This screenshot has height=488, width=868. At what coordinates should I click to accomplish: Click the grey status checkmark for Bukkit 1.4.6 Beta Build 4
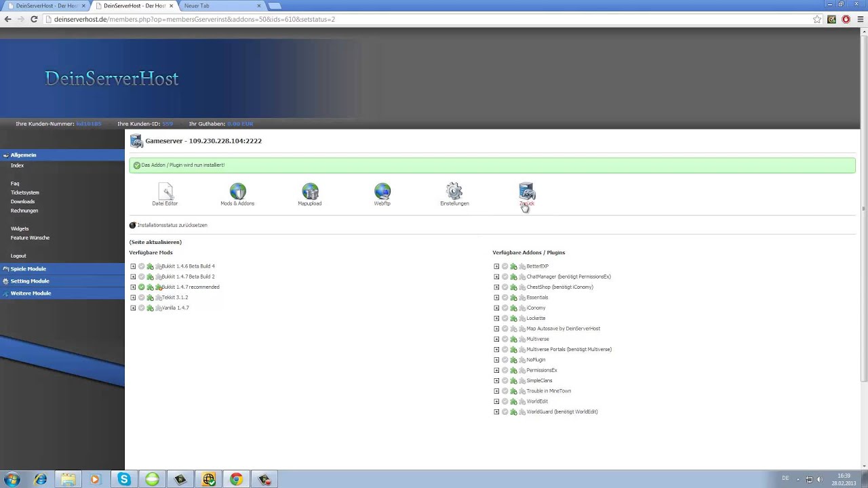click(x=142, y=266)
